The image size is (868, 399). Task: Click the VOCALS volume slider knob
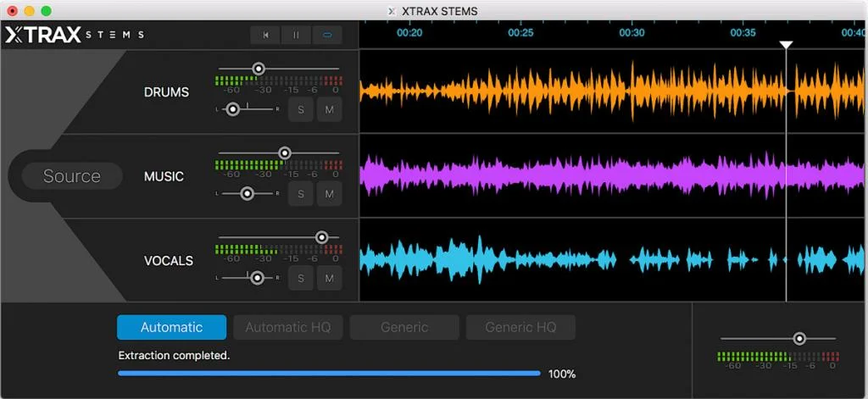coord(321,237)
